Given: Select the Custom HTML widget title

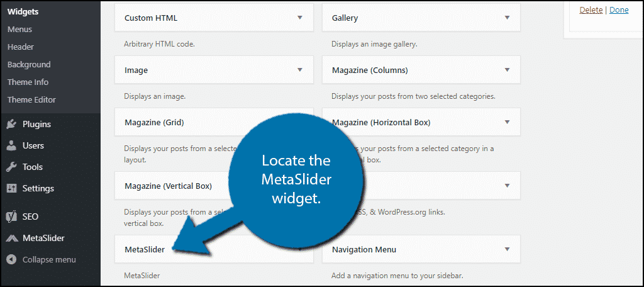Looking at the screenshot, I should [151, 18].
